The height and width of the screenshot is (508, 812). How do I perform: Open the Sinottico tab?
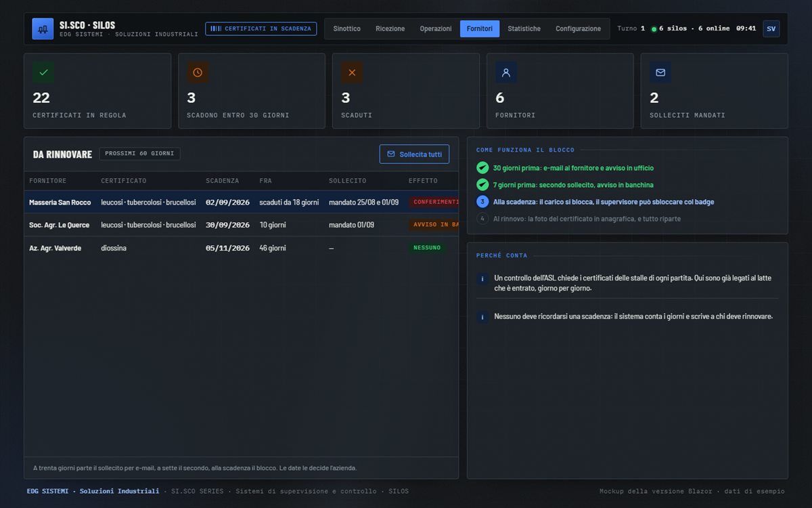pyautogui.click(x=347, y=28)
